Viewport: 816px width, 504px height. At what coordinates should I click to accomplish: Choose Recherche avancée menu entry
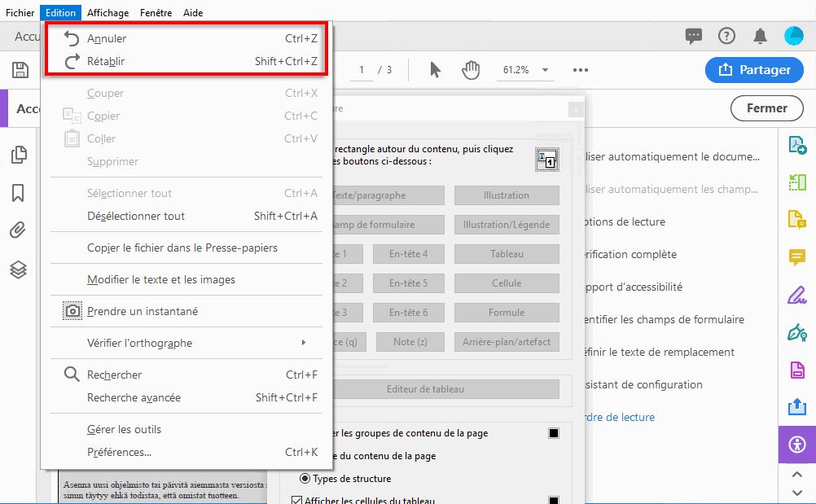186,397
